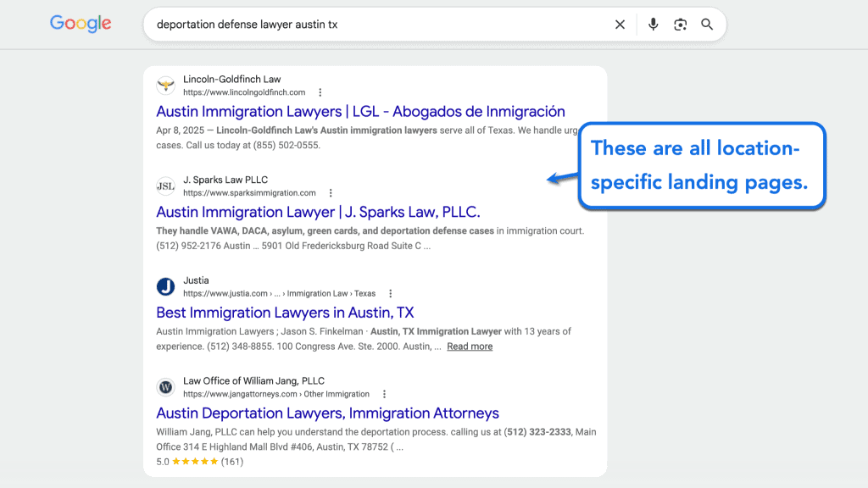Open the three-dot menu beside jangattorneys.com

[x=384, y=395]
